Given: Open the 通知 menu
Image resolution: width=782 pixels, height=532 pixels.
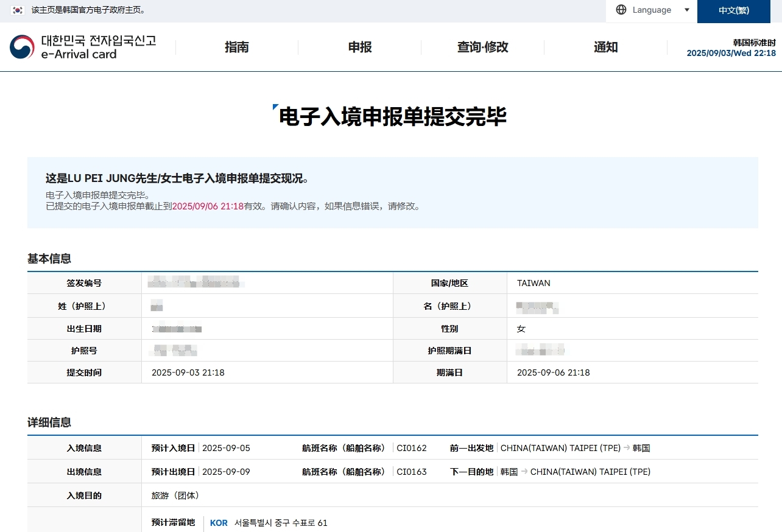Looking at the screenshot, I should (x=606, y=47).
